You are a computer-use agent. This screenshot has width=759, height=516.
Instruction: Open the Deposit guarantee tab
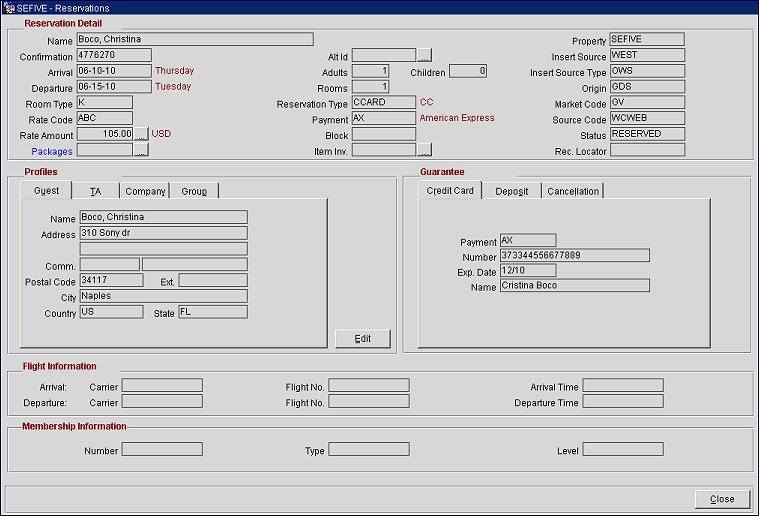511,191
